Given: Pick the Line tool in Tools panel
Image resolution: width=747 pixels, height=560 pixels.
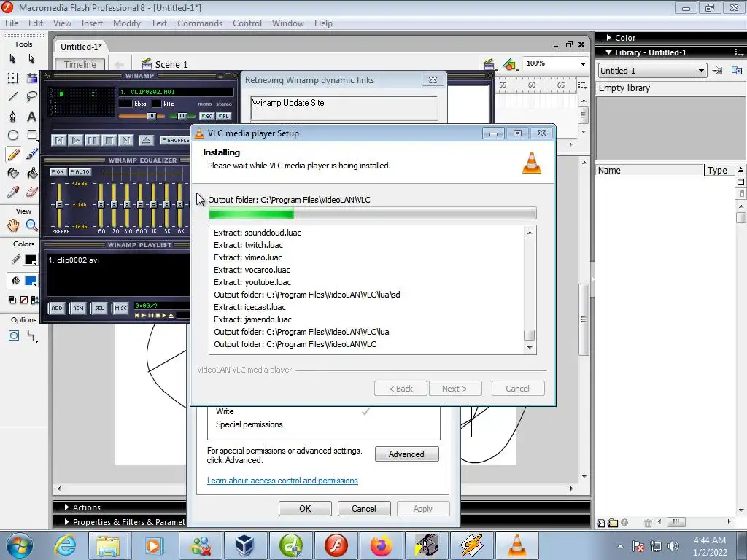Looking at the screenshot, I should [x=13, y=97].
